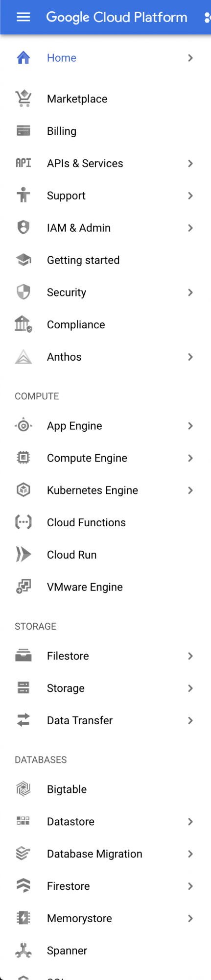Open Getting started menu entry
This screenshot has width=211, height=980.
point(105,260)
